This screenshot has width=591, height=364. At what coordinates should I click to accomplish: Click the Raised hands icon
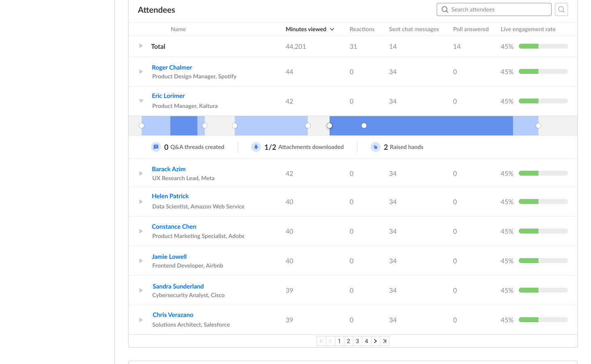(376, 147)
